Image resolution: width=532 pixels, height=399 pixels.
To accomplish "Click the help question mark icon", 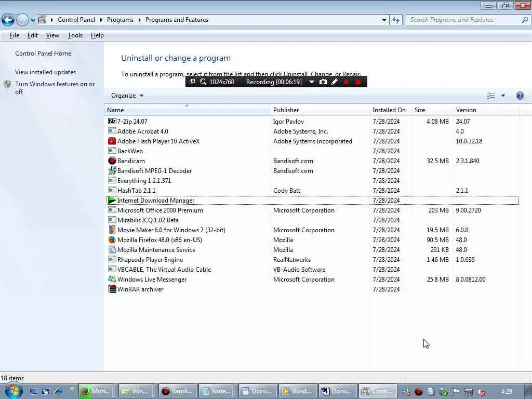I will pos(520,96).
